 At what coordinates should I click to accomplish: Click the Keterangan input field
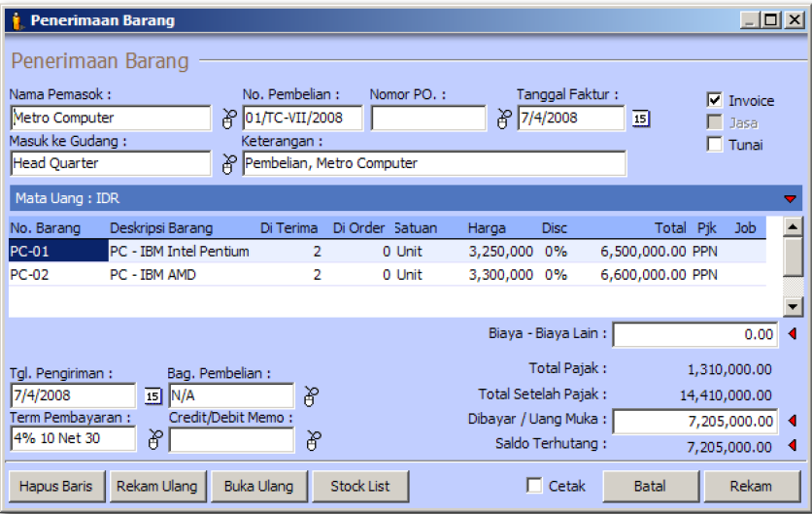(434, 164)
